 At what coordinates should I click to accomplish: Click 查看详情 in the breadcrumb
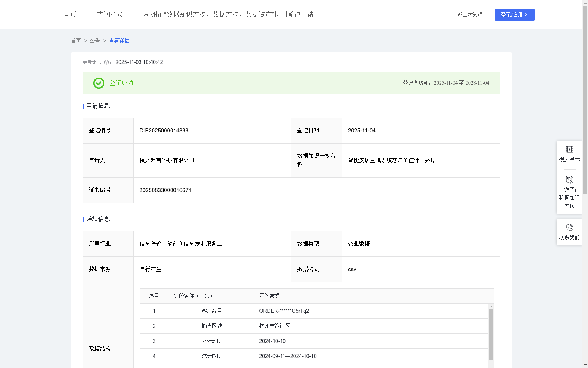119,41
